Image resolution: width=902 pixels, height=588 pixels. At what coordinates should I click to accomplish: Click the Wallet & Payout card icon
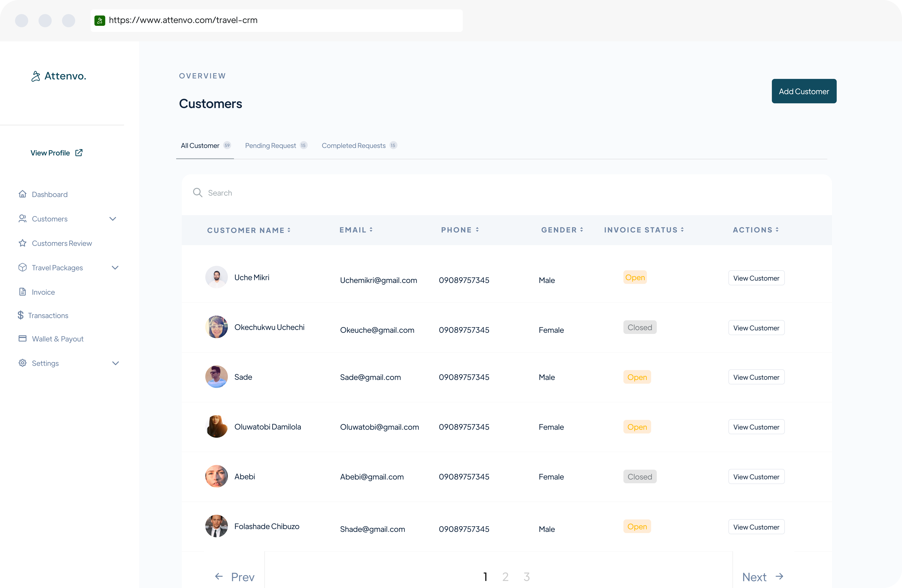(x=22, y=338)
